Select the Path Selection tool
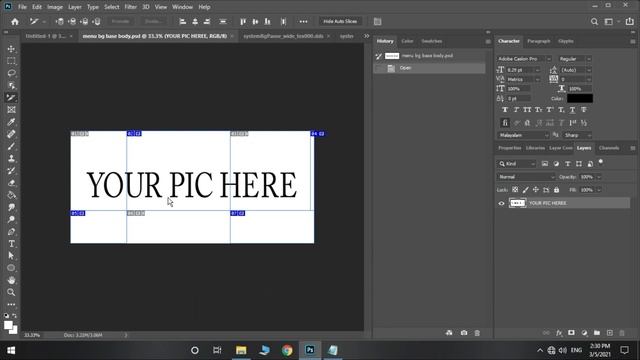 click(11, 256)
